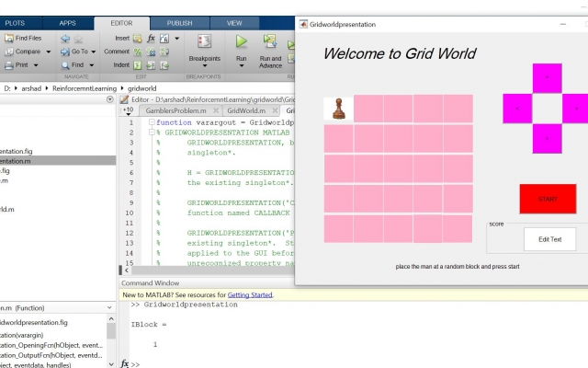Show hidden editor tabs with +10
Screen dimensions: 588x368
coord(129,110)
